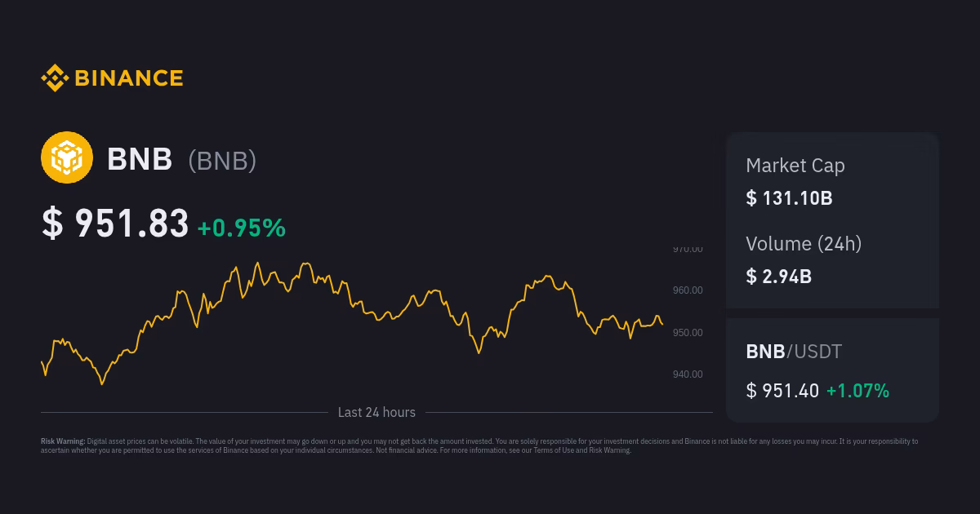Open the Risk Warning link
The width and height of the screenshot is (980, 514).
point(609,450)
